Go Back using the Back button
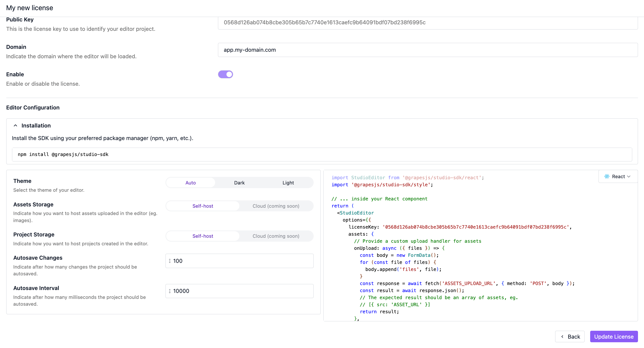The height and width of the screenshot is (348, 644). click(x=570, y=337)
